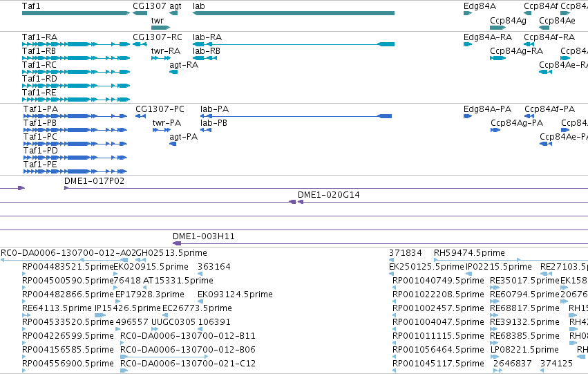This screenshot has width=588, height=374.
Task: Click the Edg84A-RA transcript label
Action: (x=488, y=37)
